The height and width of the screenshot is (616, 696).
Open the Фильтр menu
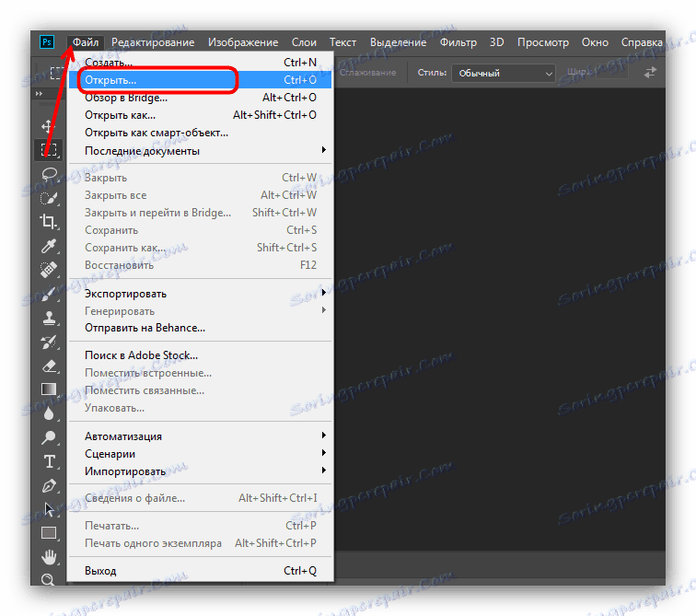click(458, 42)
